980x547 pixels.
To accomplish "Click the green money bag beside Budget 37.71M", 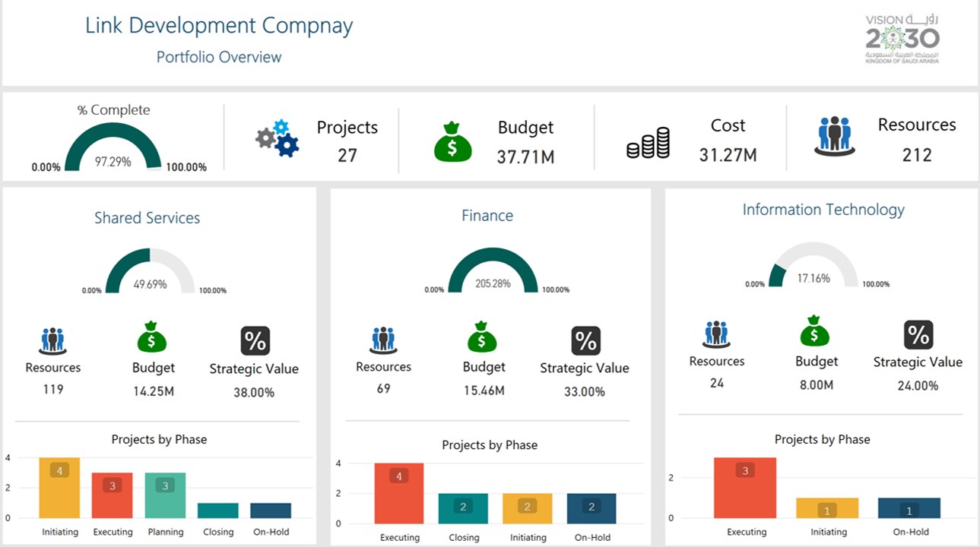I will pyautogui.click(x=452, y=142).
